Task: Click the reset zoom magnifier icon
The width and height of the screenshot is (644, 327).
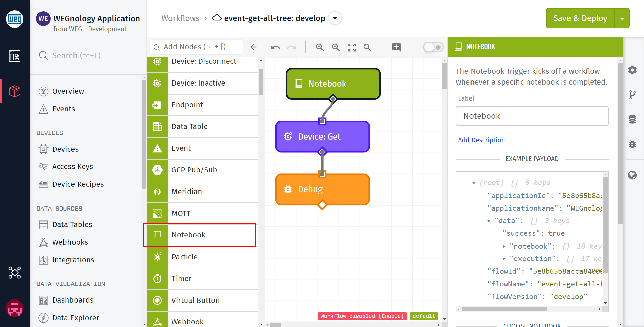Action: tap(367, 47)
